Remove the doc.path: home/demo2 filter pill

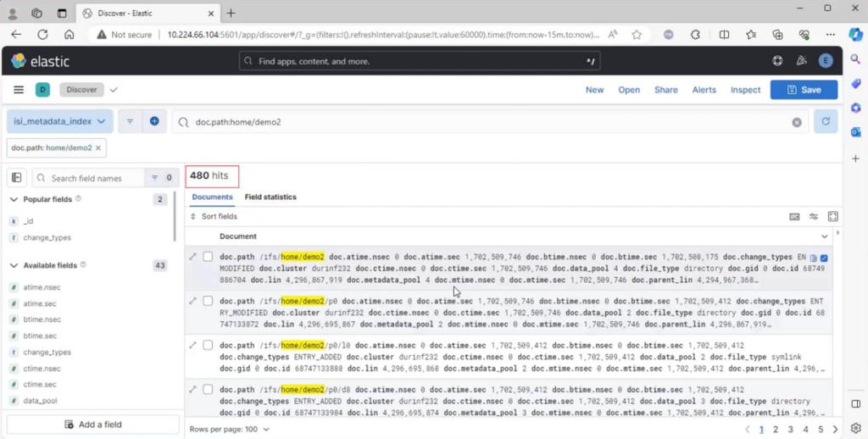click(98, 147)
